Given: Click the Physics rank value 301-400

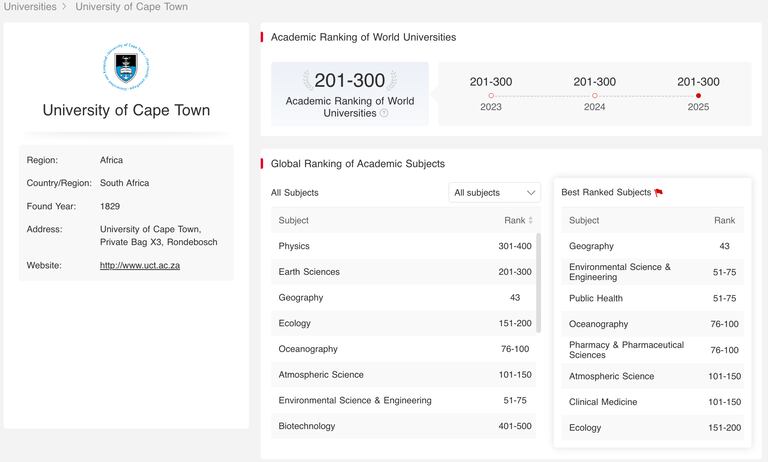Looking at the screenshot, I should point(515,246).
